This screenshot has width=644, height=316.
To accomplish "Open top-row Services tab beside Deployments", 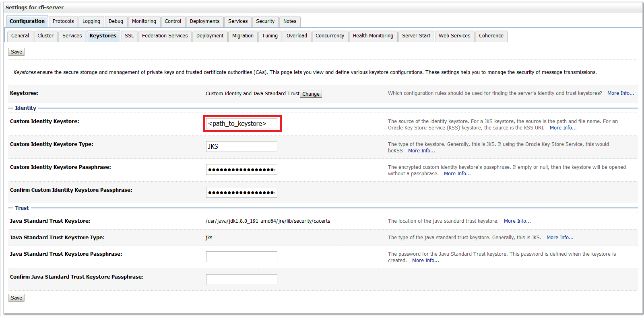I will tap(238, 21).
